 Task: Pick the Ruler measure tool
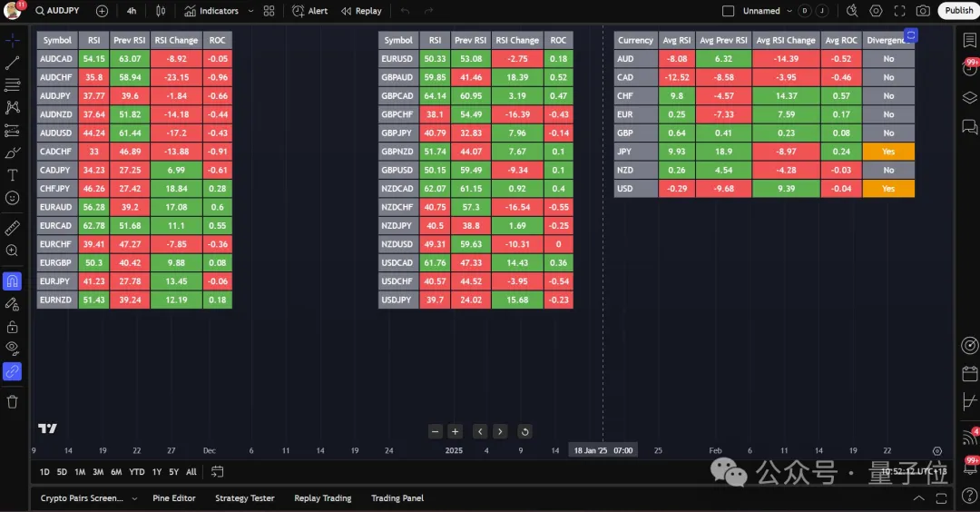13,228
